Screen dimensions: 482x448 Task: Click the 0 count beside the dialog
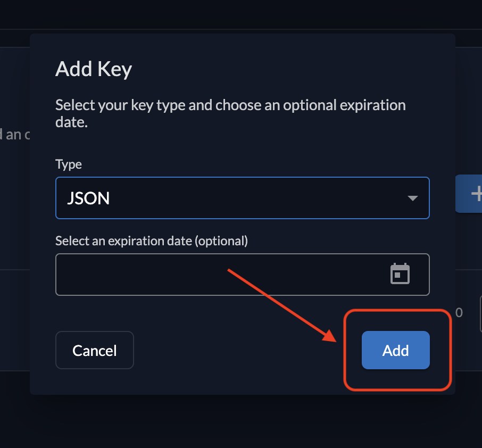click(x=459, y=312)
